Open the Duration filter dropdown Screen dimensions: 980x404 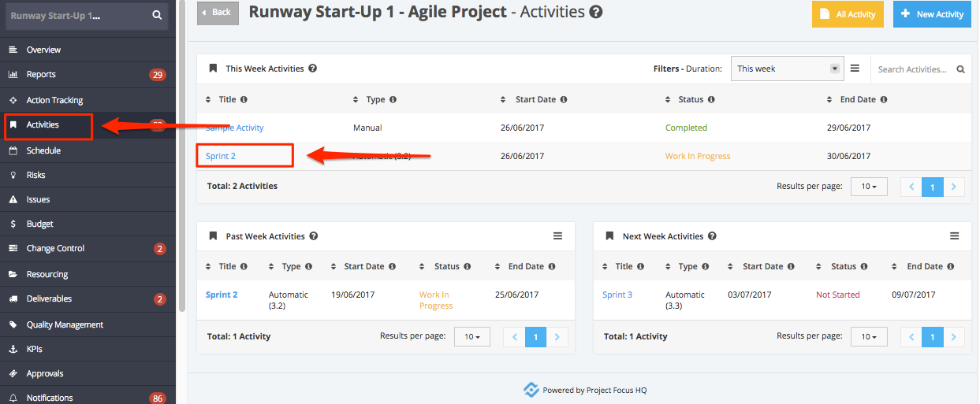pos(788,69)
